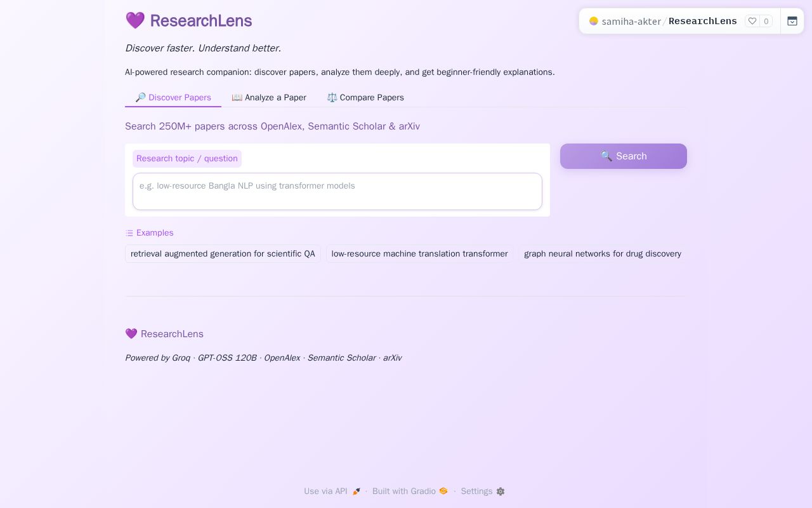Click the samiha-akter profile avatar icon
Screen dimensions: 812x508
click(594, 21)
